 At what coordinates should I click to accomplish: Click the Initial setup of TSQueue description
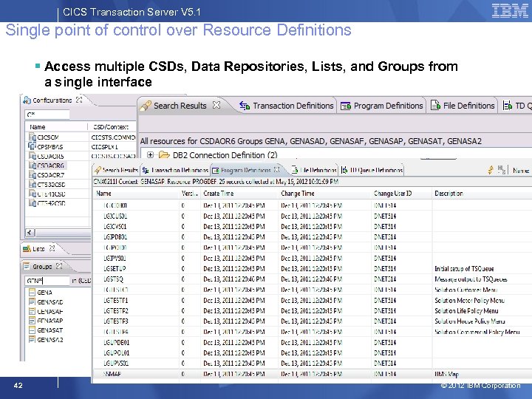464,269
